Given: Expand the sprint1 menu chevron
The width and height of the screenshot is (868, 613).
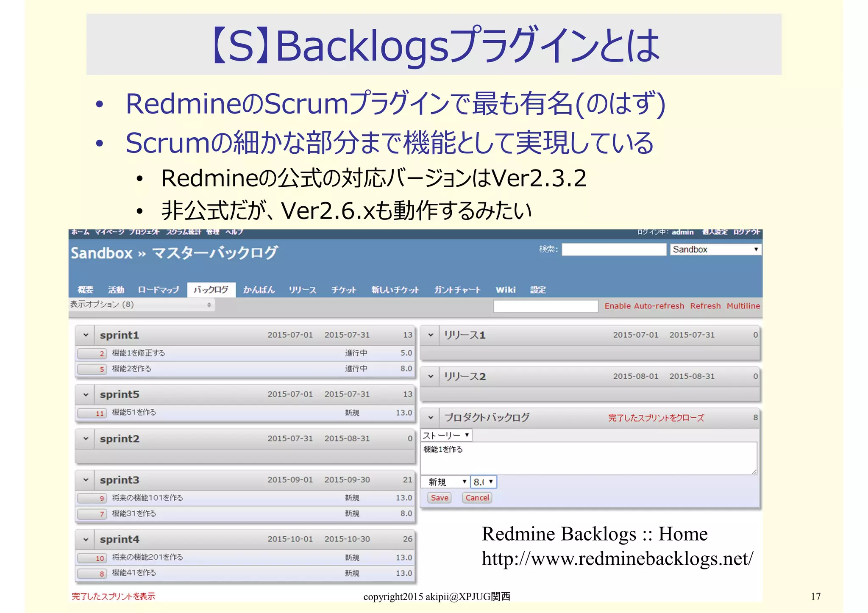Looking at the screenshot, I should click(x=86, y=335).
